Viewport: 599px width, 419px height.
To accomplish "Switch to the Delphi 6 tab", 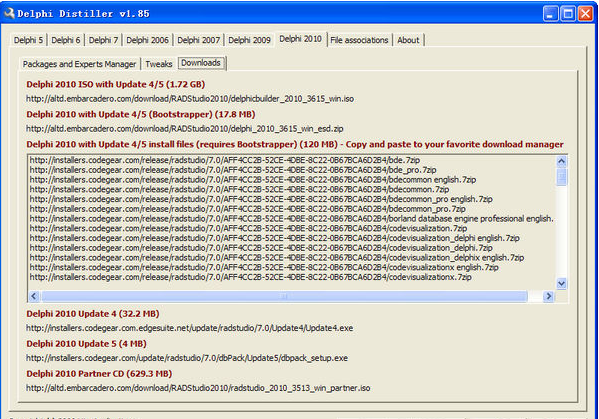I will [66, 40].
